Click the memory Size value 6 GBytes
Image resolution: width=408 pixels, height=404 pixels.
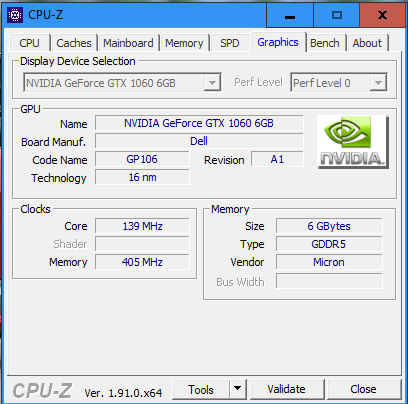coord(329,226)
